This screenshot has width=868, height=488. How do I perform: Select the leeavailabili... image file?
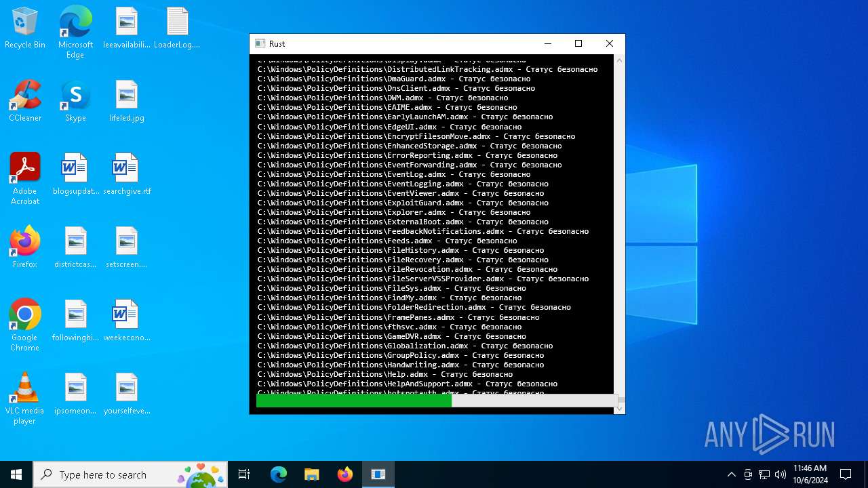coord(127,28)
